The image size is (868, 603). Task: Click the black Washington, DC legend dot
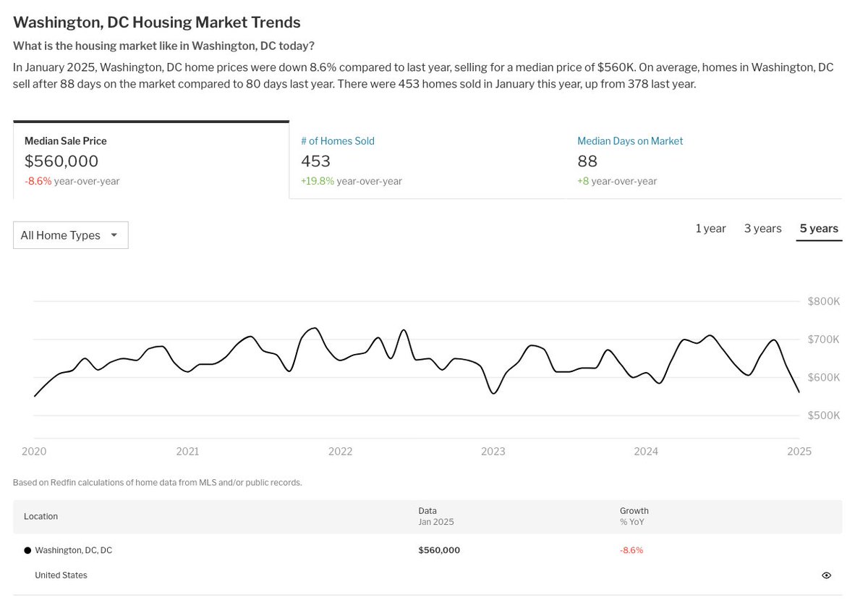tap(27, 550)
